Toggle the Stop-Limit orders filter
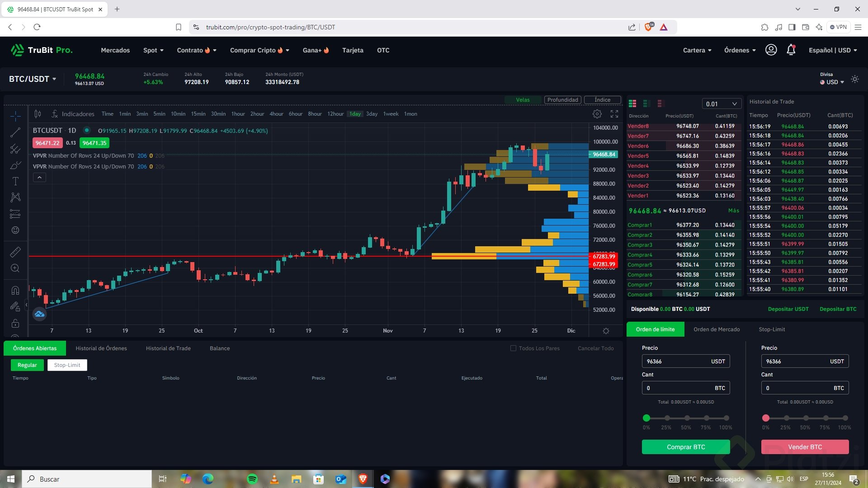Screen dimensions: 868x488 [67, 365]
